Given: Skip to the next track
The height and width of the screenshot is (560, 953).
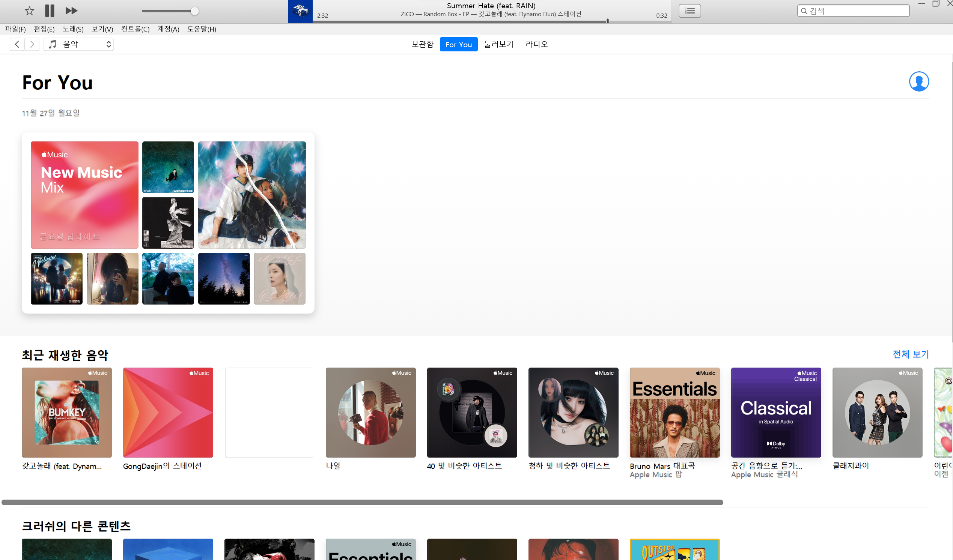Looking at the screenshot, I should click(71, 11).
